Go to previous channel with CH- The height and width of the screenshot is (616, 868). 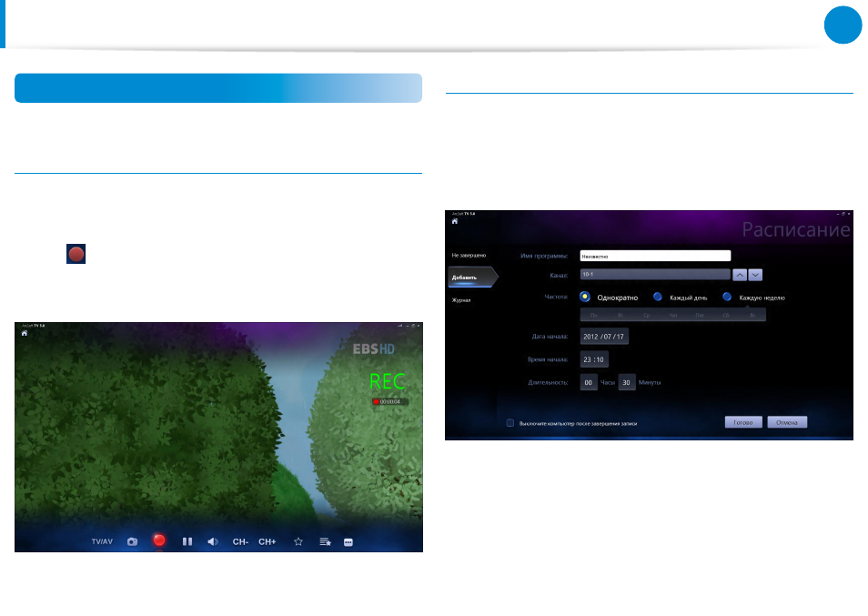click(x=240, y=541)
